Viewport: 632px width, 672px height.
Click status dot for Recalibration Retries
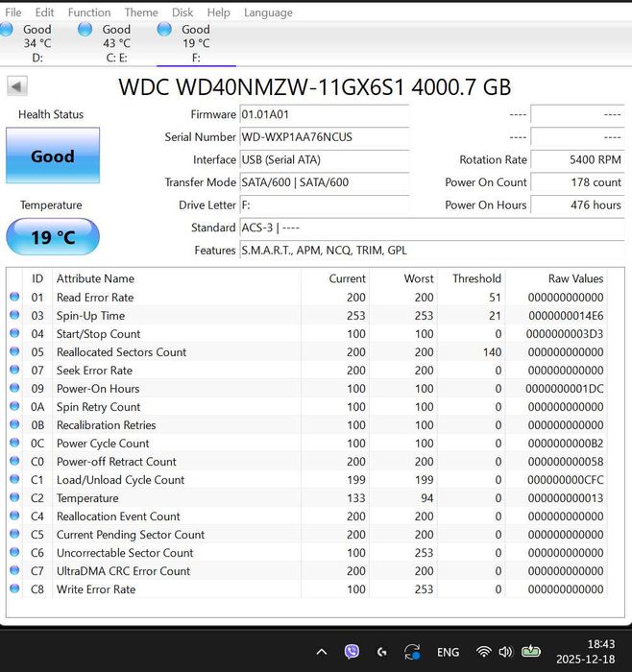[x=14, y=424]
